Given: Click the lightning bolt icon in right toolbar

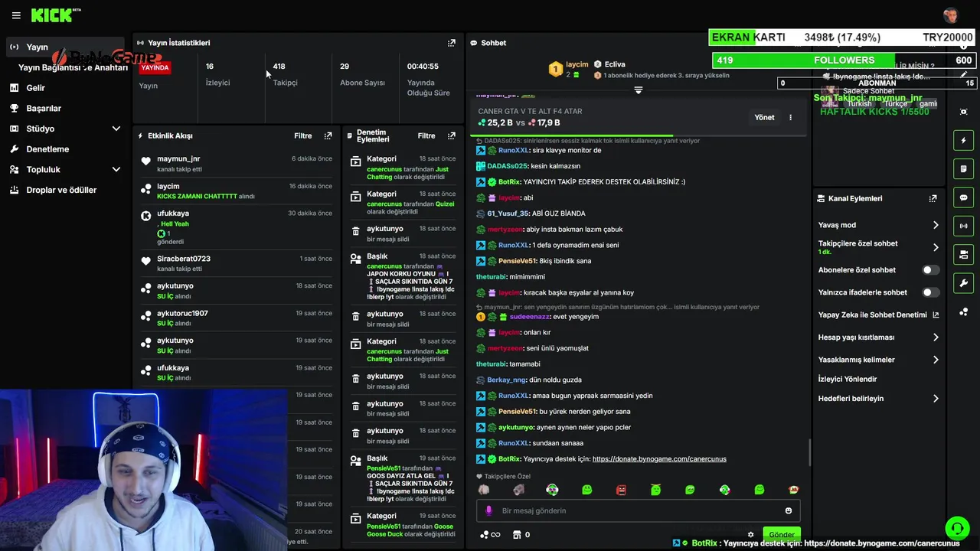Looking at the screenshot, I should tap(963, 140).
